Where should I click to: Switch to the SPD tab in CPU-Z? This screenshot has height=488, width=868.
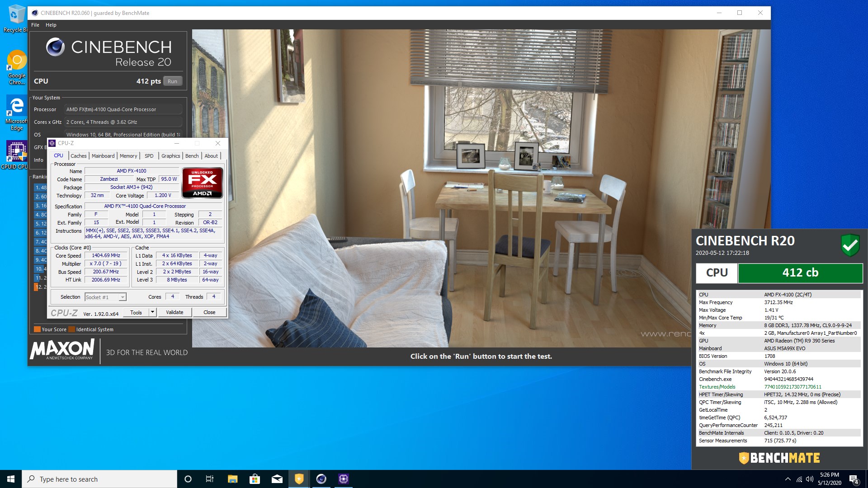149,156
